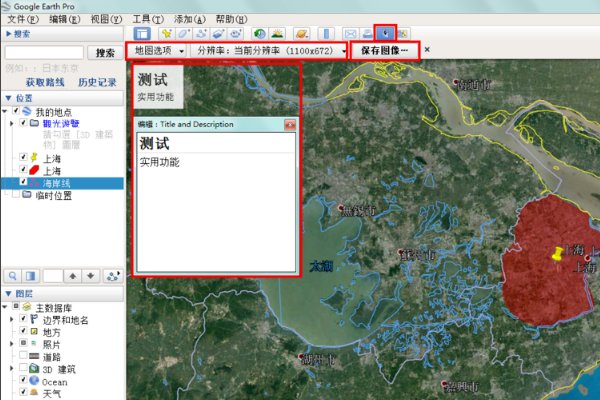Select the 海岸线 item in Places
Image resolution: width=600 pixels, height=400 pixels.
click(x=56, y=183)
